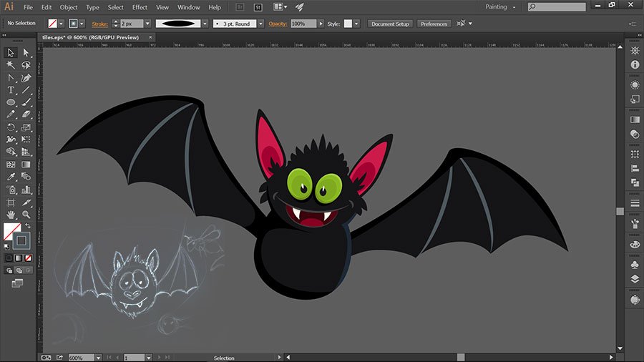Select the Free Transform tool
Screen dimensions: 644x362
[x=26, y=140]
